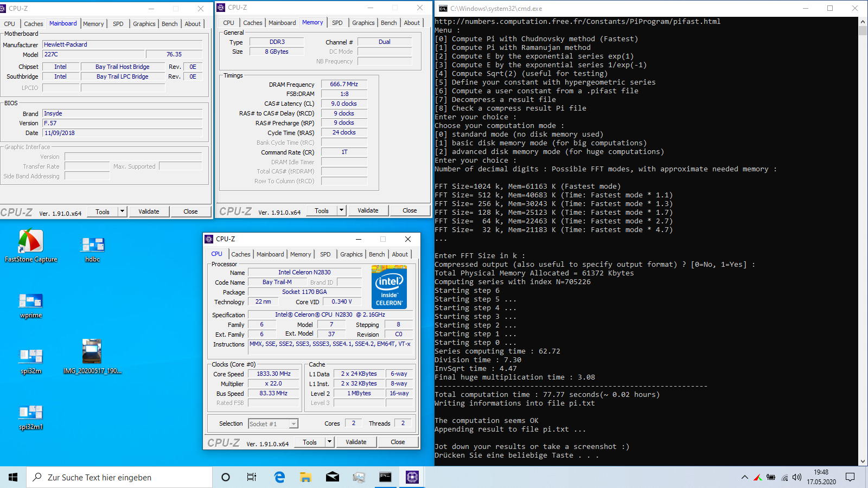Click the Intel Celeron logo in CPU-Z
Screen dimensions: 868x488
[x=389, y=287]
